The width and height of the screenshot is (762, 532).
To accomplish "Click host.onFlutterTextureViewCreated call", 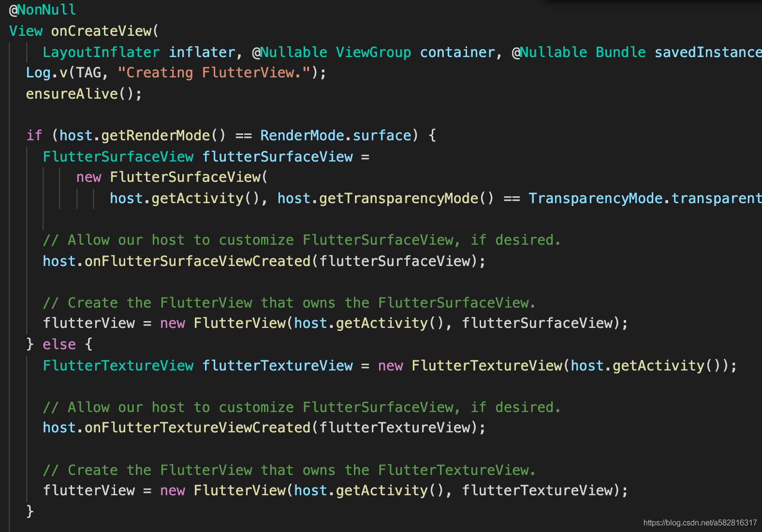I will 264,428.
